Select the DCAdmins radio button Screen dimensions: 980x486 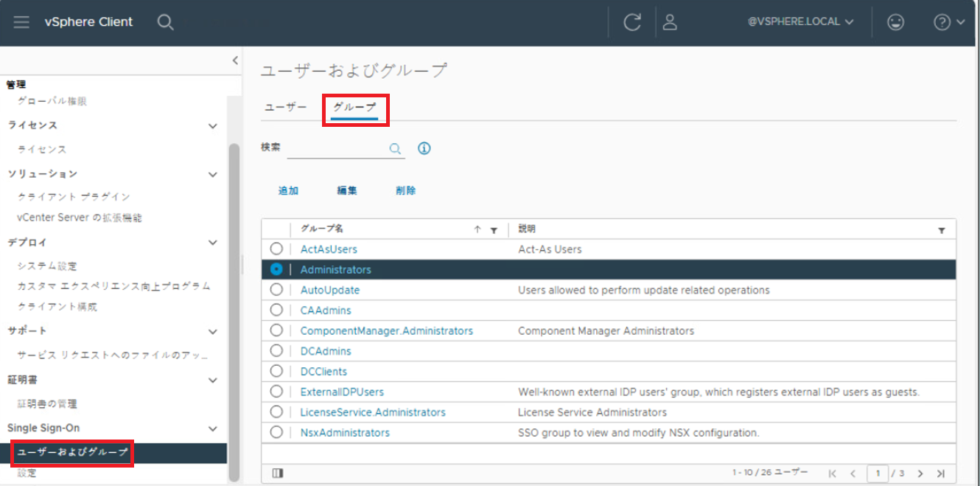[276, 350]
